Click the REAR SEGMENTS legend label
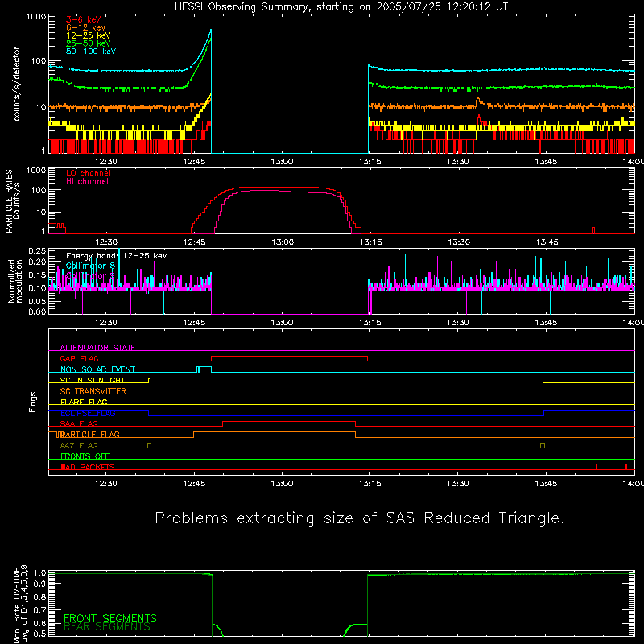This screenshot has height=644, width=644. click(107, 627)
